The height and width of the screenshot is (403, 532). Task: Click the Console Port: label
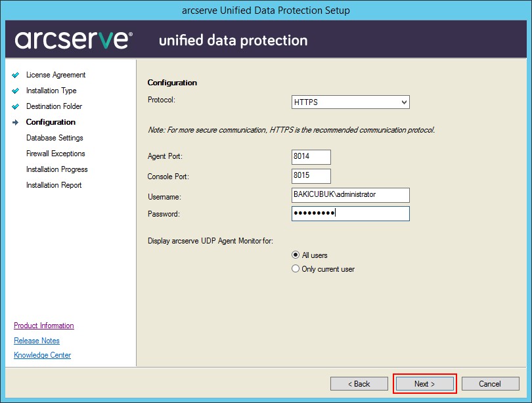tap(168, 177)
